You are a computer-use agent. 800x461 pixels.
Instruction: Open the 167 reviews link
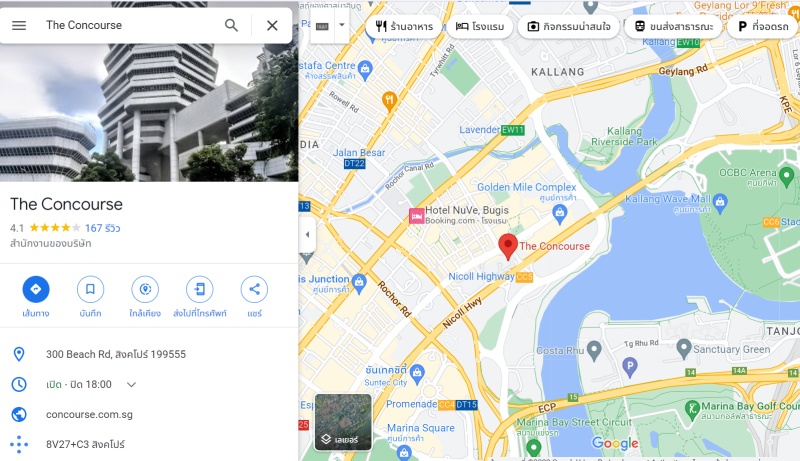[103, 228]
